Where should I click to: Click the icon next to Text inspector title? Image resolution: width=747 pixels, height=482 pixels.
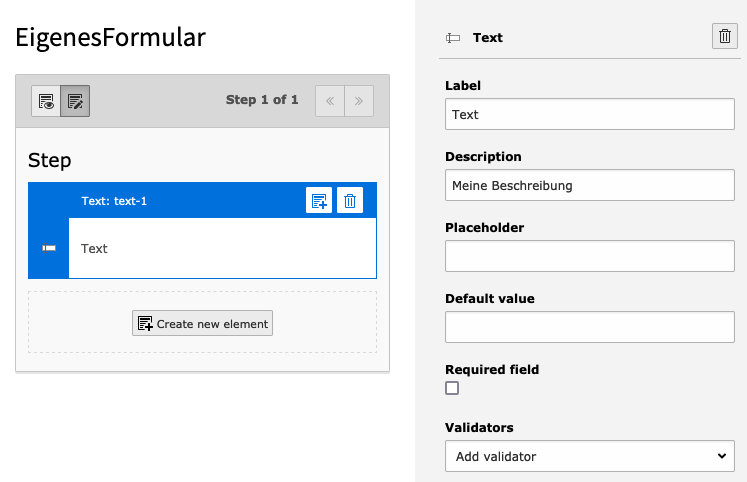pyautogui.click(x=453, y=38)
